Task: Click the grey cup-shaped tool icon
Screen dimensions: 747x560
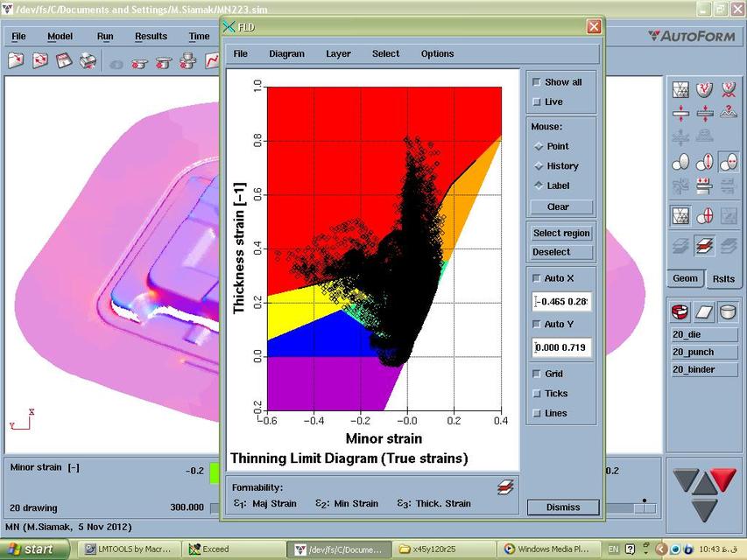Action: 729,311
